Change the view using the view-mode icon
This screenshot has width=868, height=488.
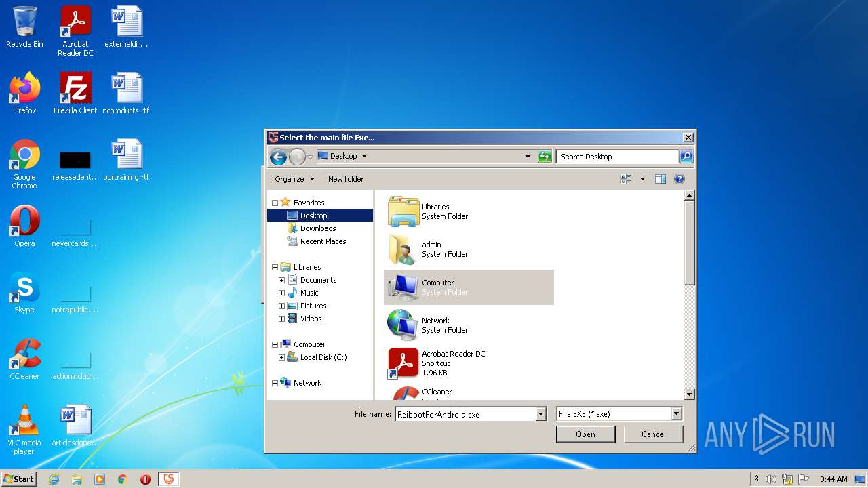point(627,179)
